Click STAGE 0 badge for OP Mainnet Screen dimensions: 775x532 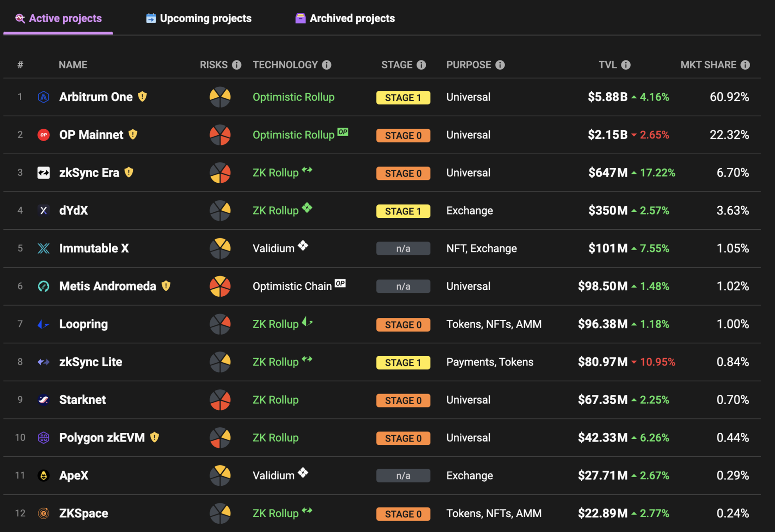point(403,135)
